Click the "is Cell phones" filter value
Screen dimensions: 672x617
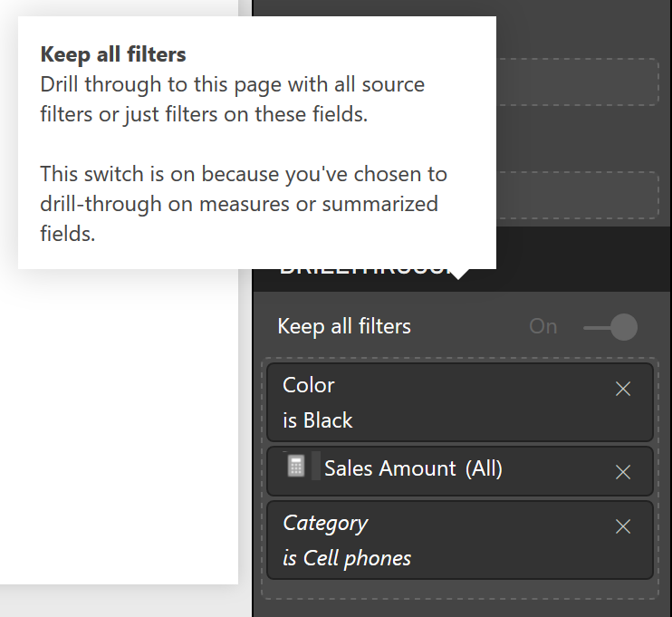(x=347, y=558)
